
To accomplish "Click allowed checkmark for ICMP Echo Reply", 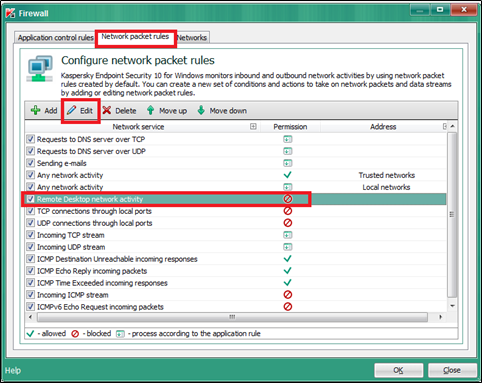I will 288,271.
